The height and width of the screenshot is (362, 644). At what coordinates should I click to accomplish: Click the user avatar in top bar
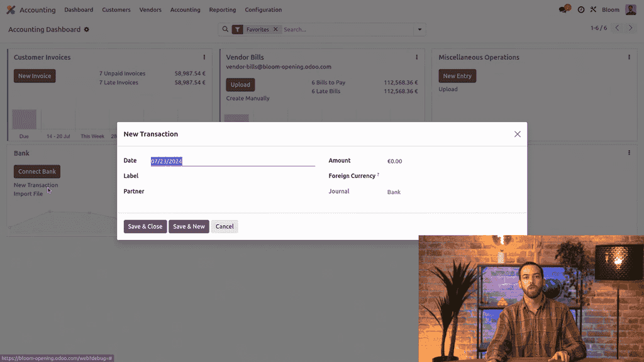coord(631,9)
